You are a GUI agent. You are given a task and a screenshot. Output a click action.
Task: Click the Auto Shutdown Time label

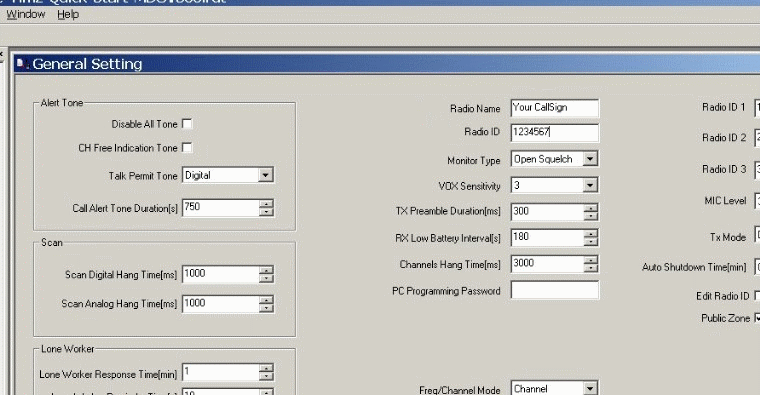pyautogui.click(x=694, y=267)
